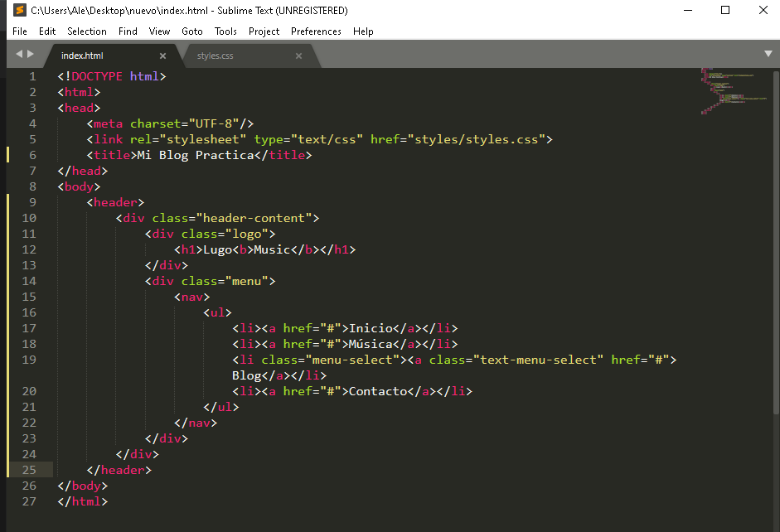The image size is (780, 532).
Task: Open the Tools menu
Action: pyautogui.click(x=225, y=31)
